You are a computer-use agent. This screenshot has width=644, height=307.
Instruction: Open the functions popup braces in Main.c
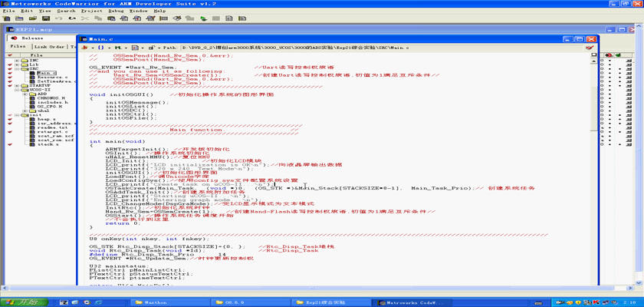click(101, 48)
